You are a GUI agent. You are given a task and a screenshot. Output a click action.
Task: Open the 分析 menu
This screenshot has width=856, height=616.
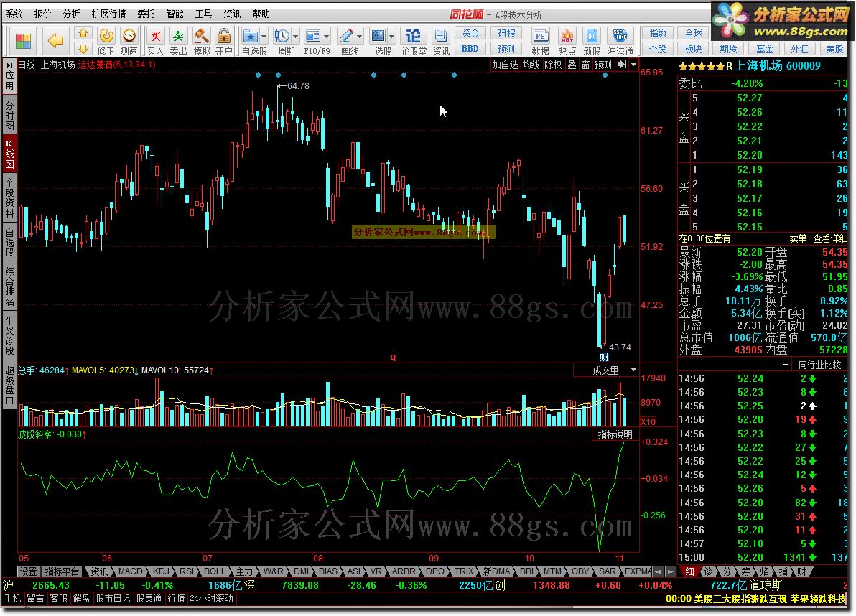tap(72, 14)
